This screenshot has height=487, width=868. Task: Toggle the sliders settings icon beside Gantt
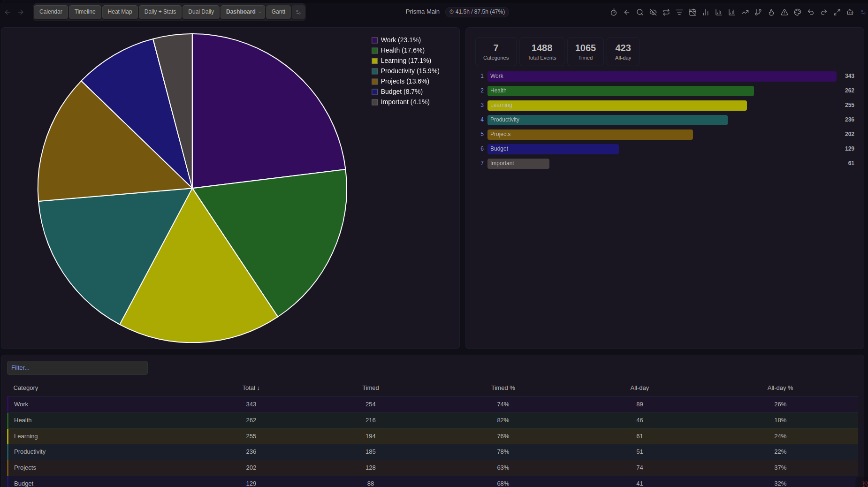[x=299, y=12]
